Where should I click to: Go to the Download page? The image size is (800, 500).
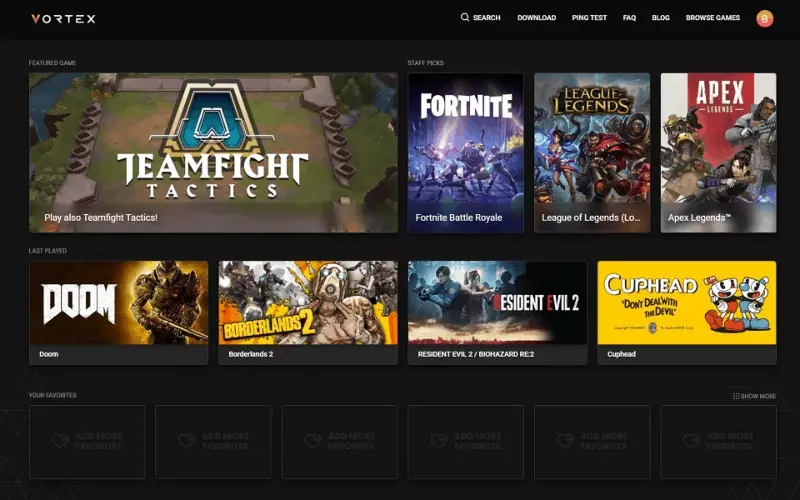pos(536,17)
